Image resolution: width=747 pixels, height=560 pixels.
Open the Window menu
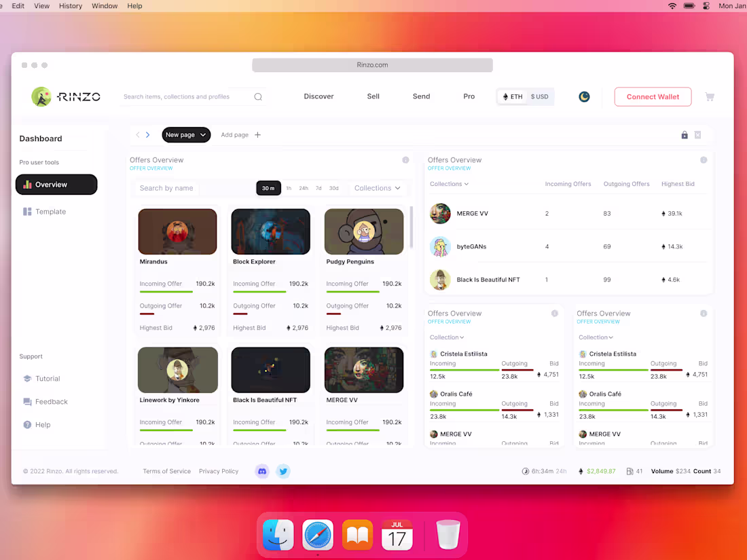[105, 5]
